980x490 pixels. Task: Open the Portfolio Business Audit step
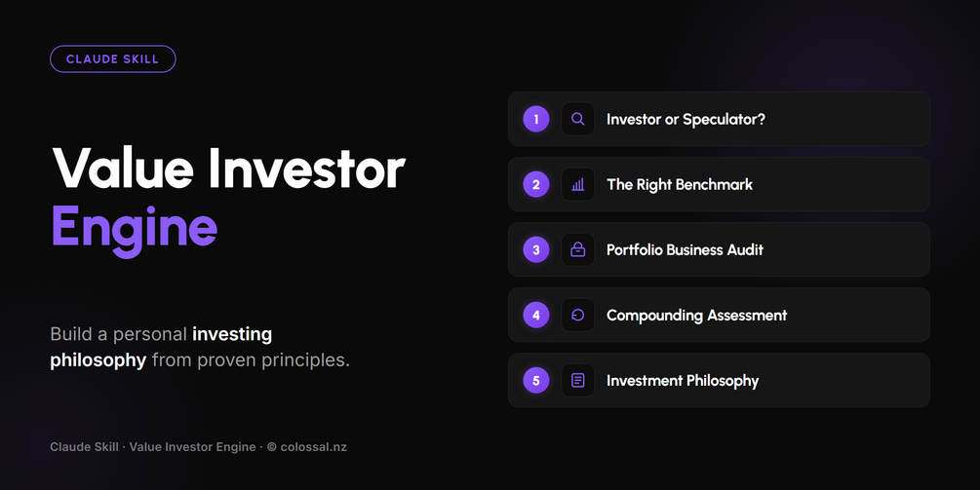click(719, 249)
